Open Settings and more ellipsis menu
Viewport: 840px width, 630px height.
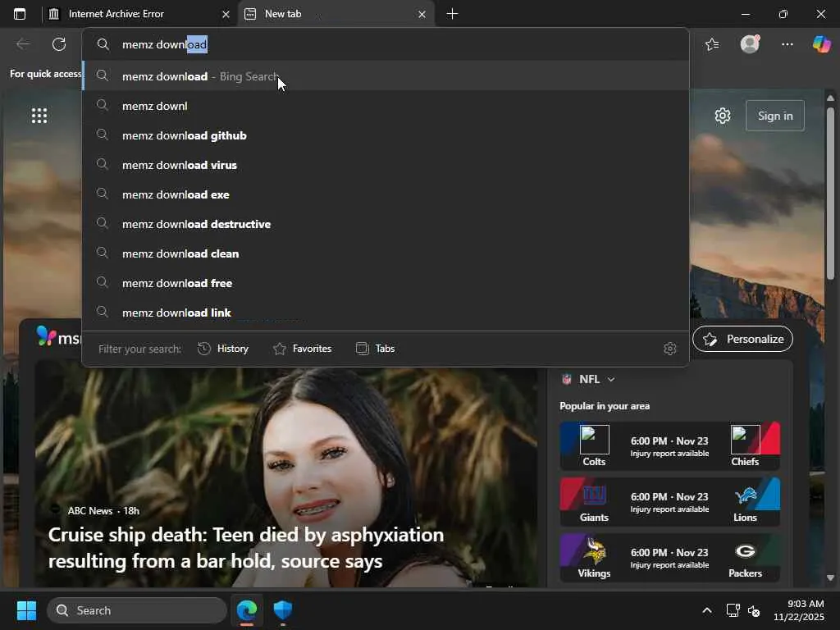pyautogui.click(x=787, y=44)
